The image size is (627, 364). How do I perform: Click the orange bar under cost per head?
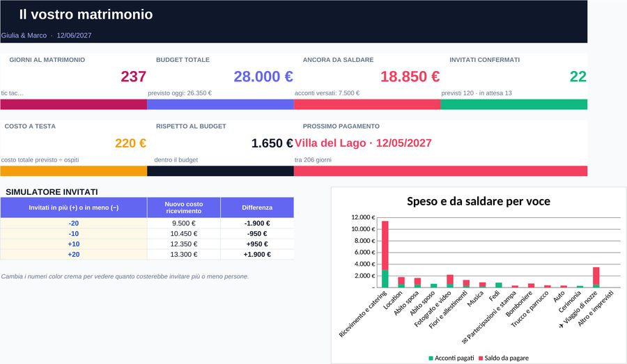[74, 171]
